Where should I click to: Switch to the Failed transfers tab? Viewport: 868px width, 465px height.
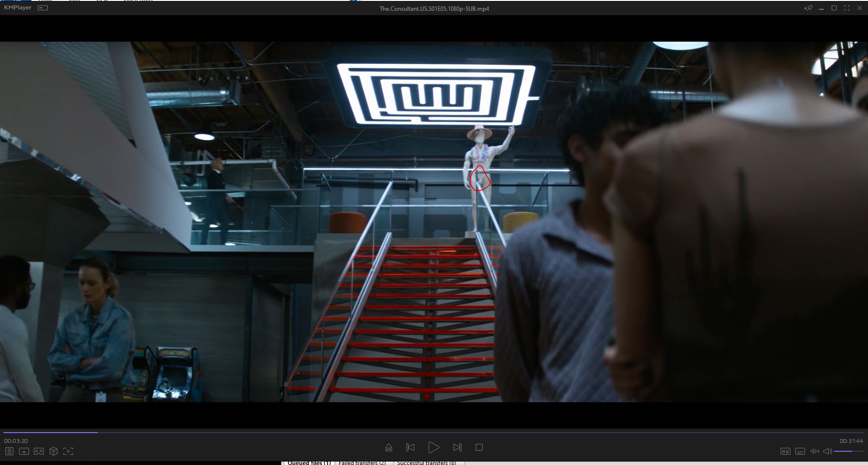tap(362, 463)
